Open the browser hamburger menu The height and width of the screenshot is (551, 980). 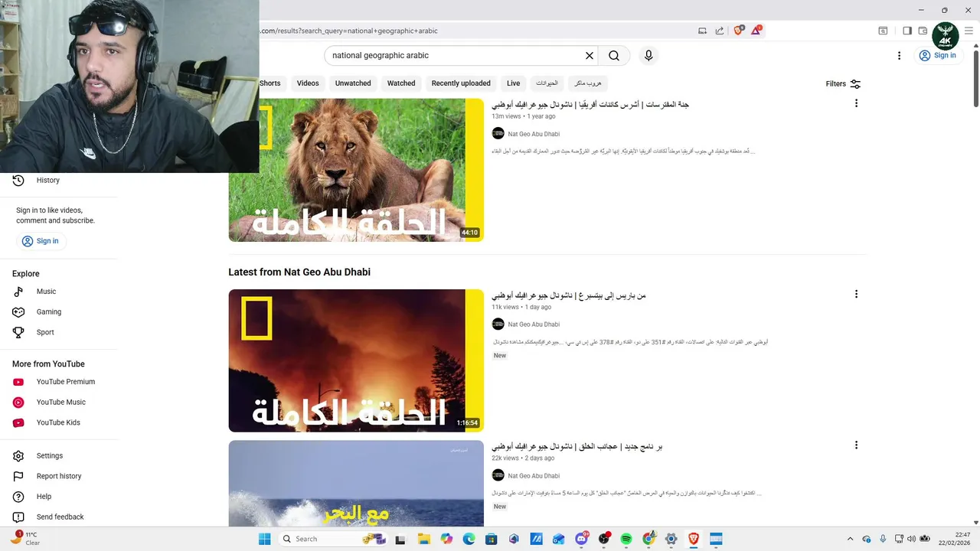tap(969, 31)
